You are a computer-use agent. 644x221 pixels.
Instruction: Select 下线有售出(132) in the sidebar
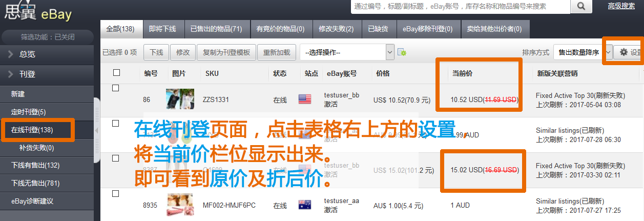pyautogui.click(x=47, y=165)
